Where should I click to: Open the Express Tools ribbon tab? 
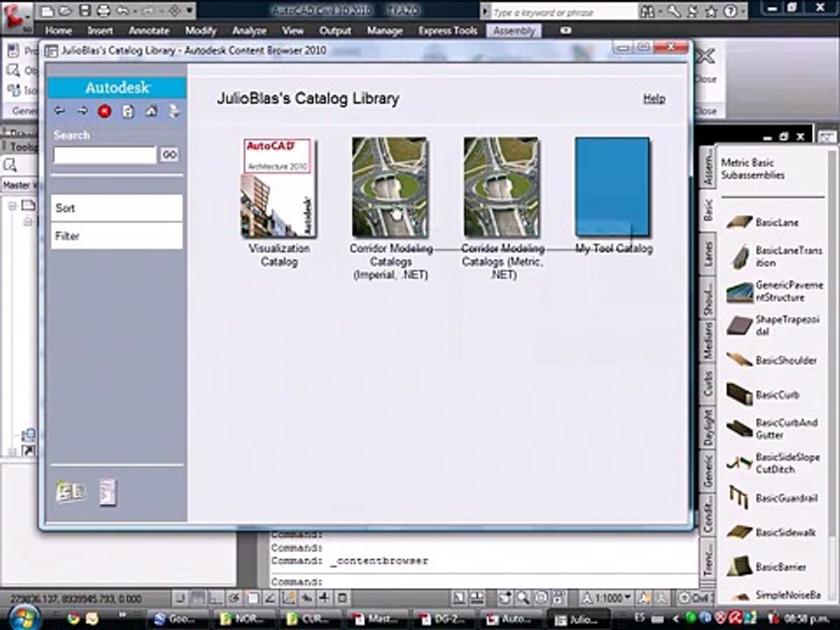point(448,31)
